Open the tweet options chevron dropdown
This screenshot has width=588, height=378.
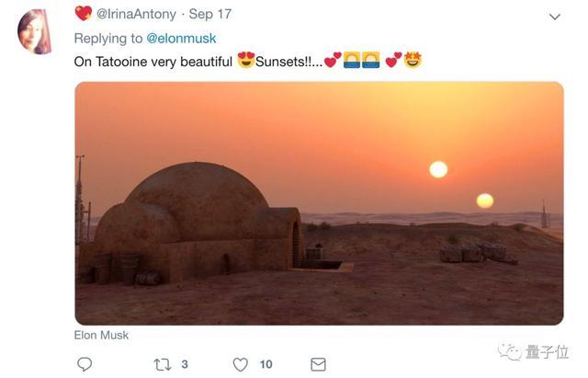554,17
